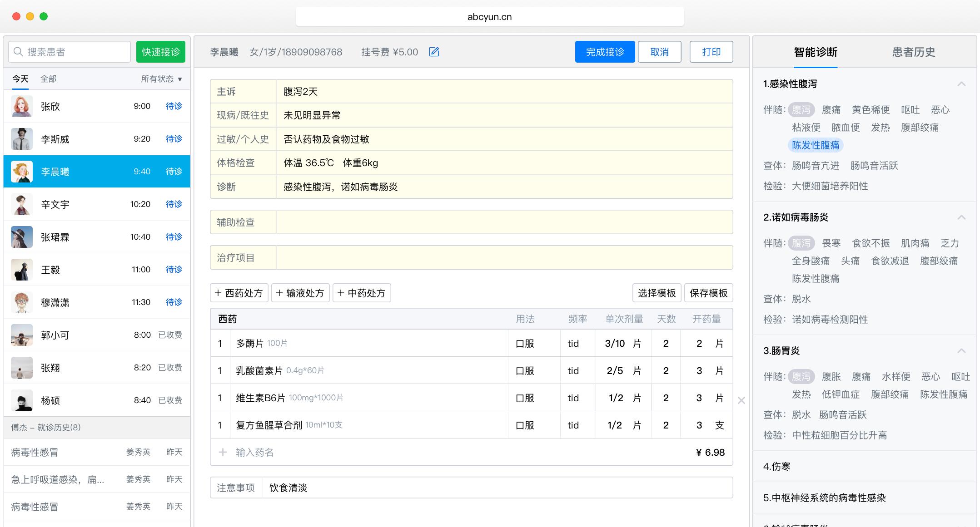The width and height of the screenshot is (980, 527).
Task: Click 选择模板 to choose a template
Action: [x=657, y=293]
